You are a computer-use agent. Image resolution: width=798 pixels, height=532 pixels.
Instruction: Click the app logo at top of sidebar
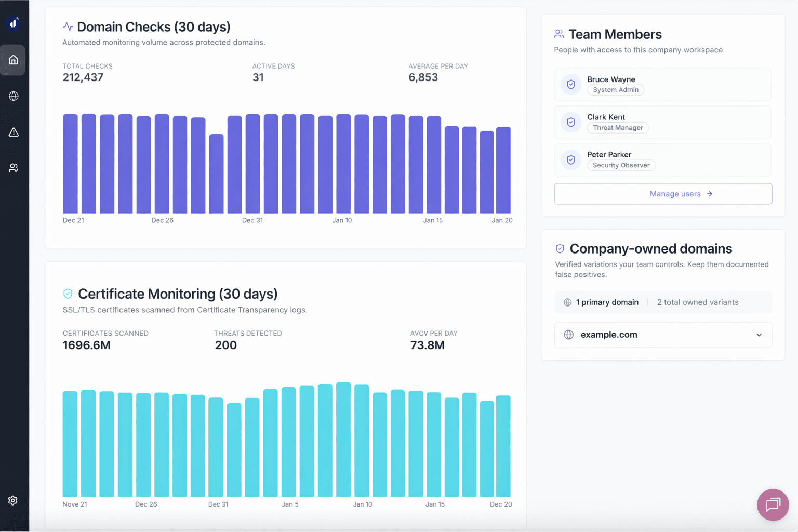click(12, 23)
